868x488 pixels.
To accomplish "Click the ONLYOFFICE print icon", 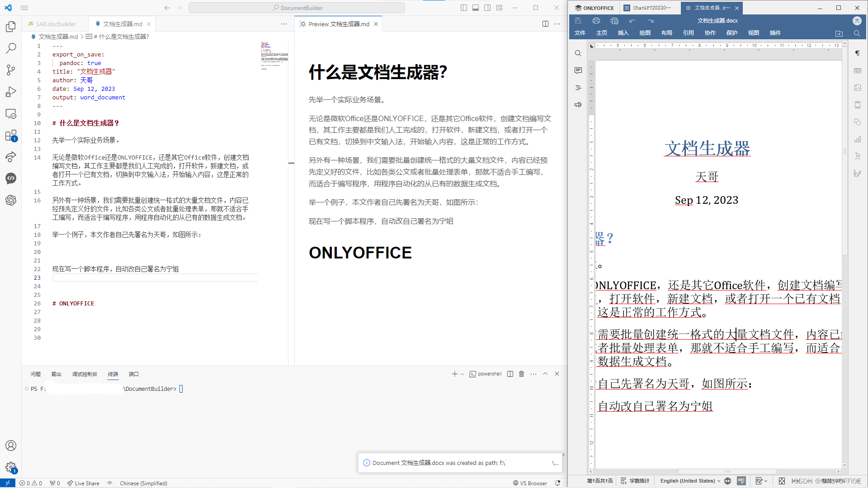I will click(x=596, y=21).
